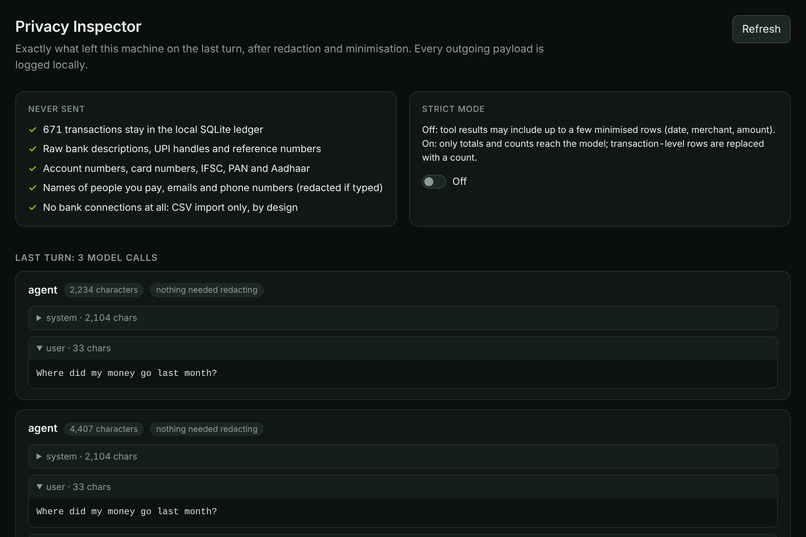Viewport: 806px width, 537px height.
Task: Click the LAST TURN: 3 MODEL CALLS heading
Action: tap(86, 257)
